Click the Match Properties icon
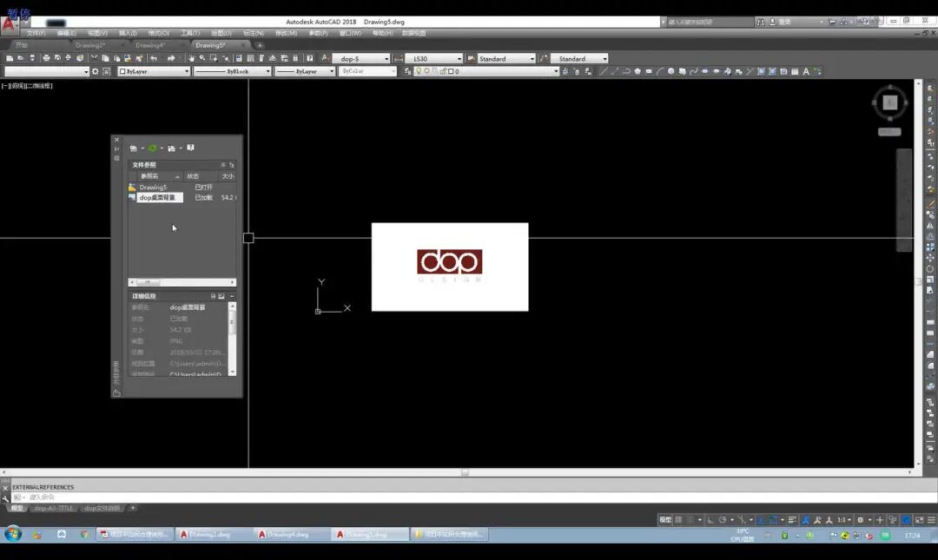 pyautogui.click(x=139, y=59)
